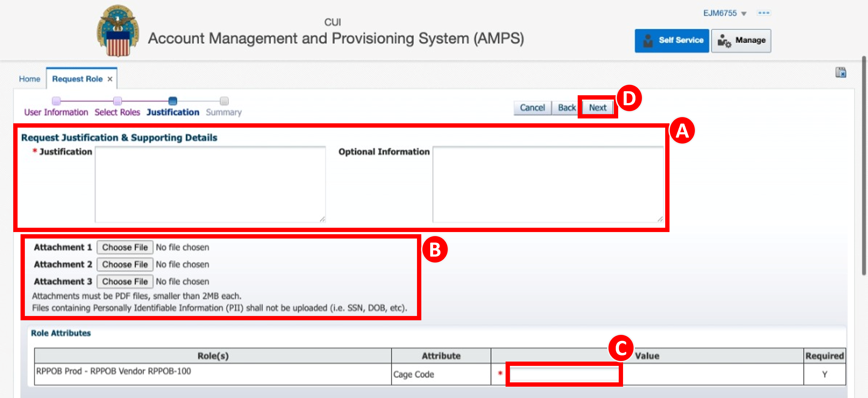Select the Request Role tab

click(77, 79)
